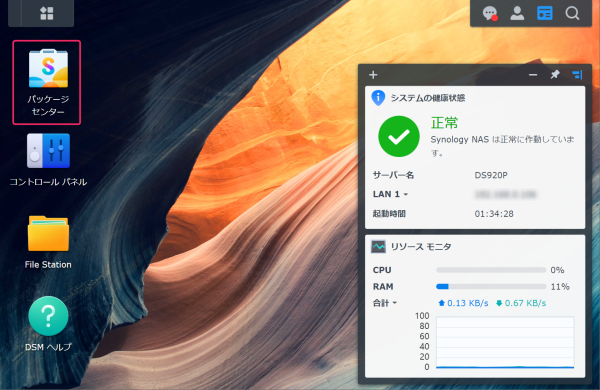Minimize the widget panel
This screenshot has height=390, width=600.
[x=533, y=75]
